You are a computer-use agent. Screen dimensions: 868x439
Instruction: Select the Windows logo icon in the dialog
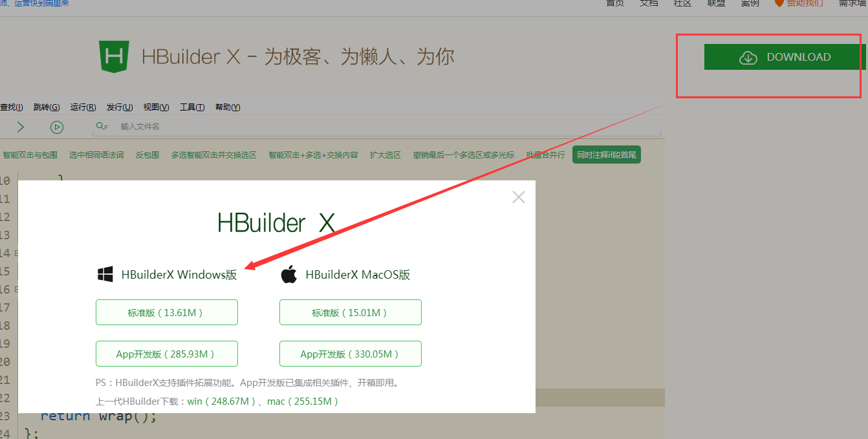pyautogui.click(x=105, y=273)
